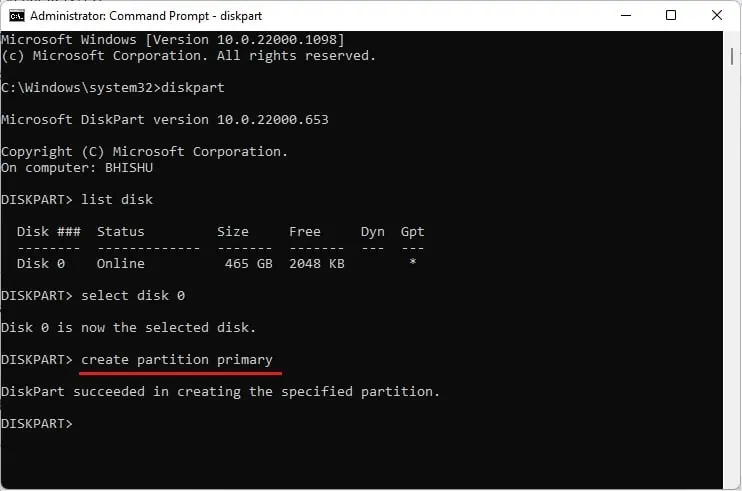Close the Command Prompt window
Viewport: 742px width, 491px height.
coord(717,15)
